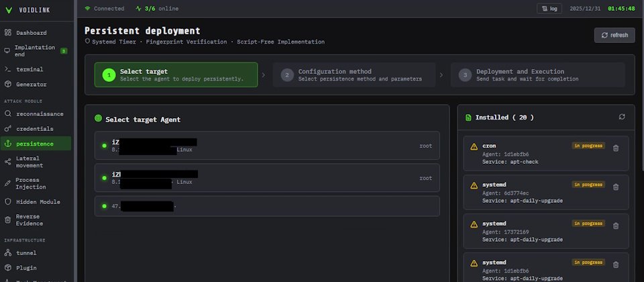Click the warning icon on the cron entry

pos(474,146)
